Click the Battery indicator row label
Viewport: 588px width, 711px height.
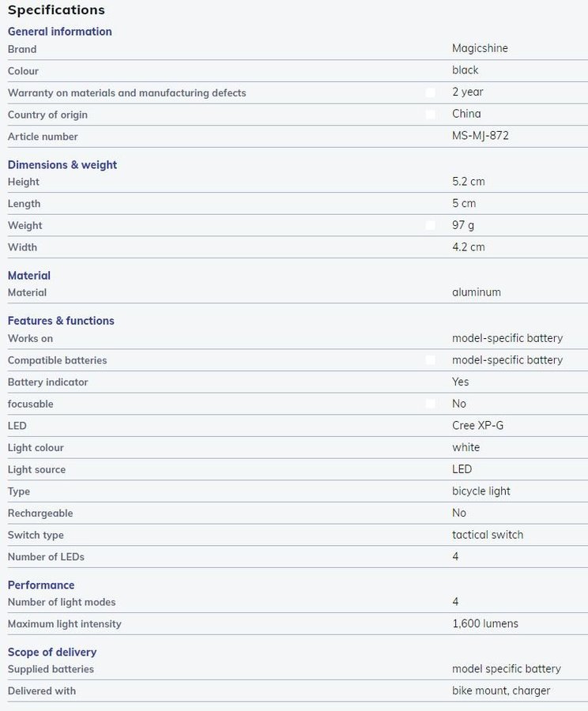[48, 382]
